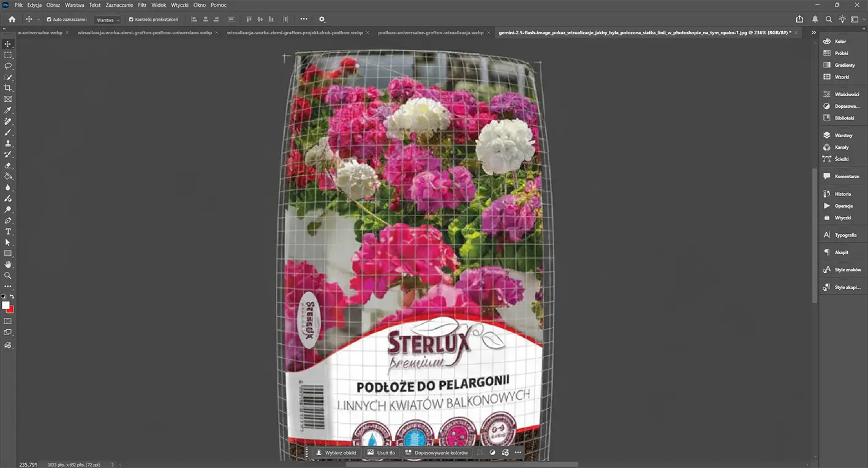Expand the collapsed right panels
Image resolution: width=868 pixels, height=468 pixels.
[813, 32]
